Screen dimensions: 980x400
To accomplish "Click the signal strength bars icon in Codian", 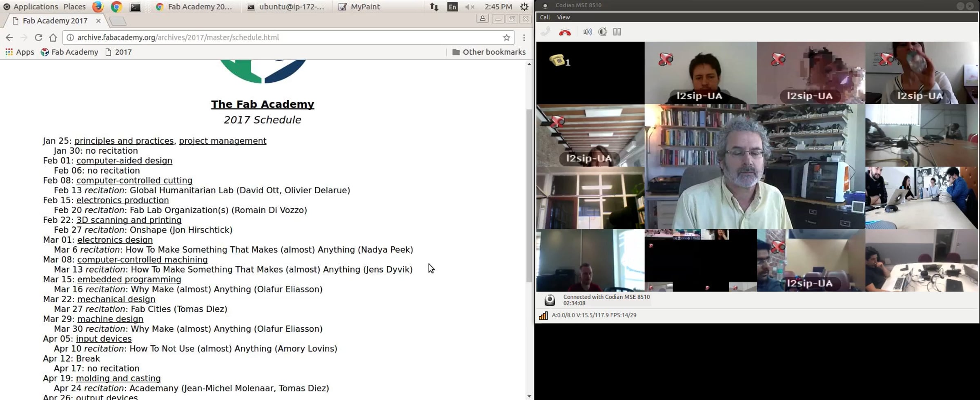I will (x=543, y=315).
